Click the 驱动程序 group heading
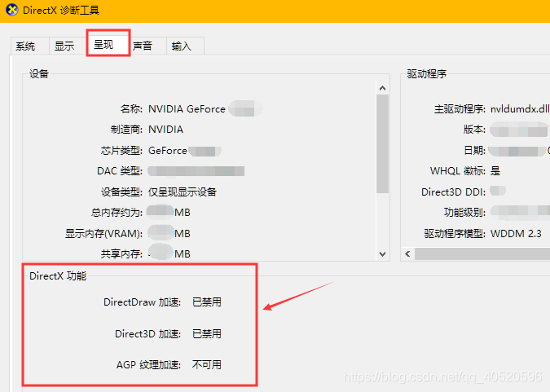 (x=426, y=74)
